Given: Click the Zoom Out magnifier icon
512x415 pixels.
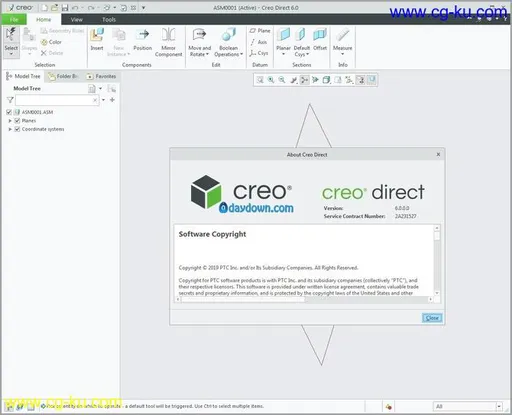Looking at the screenshot, I should [x=282, y=80].
